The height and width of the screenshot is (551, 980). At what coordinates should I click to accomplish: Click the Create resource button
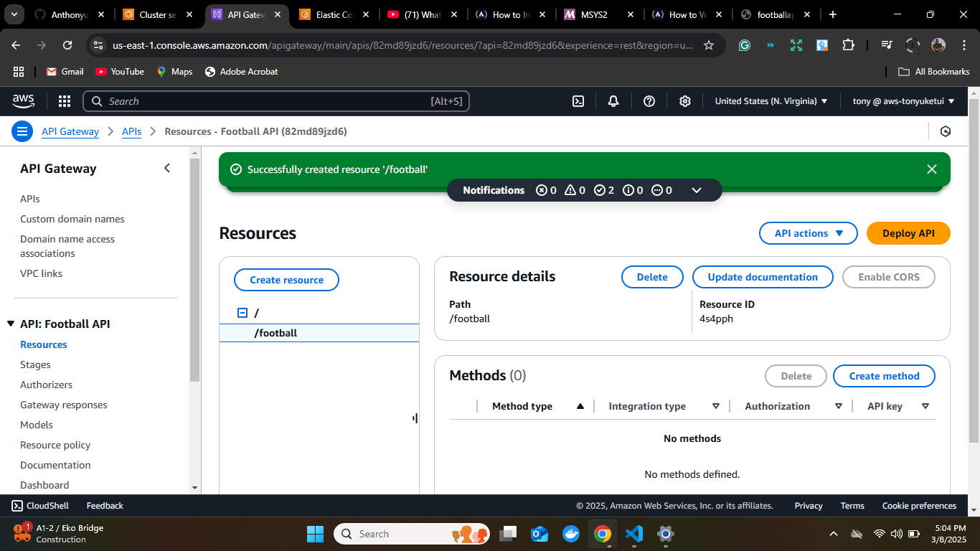tap(286, 280)
